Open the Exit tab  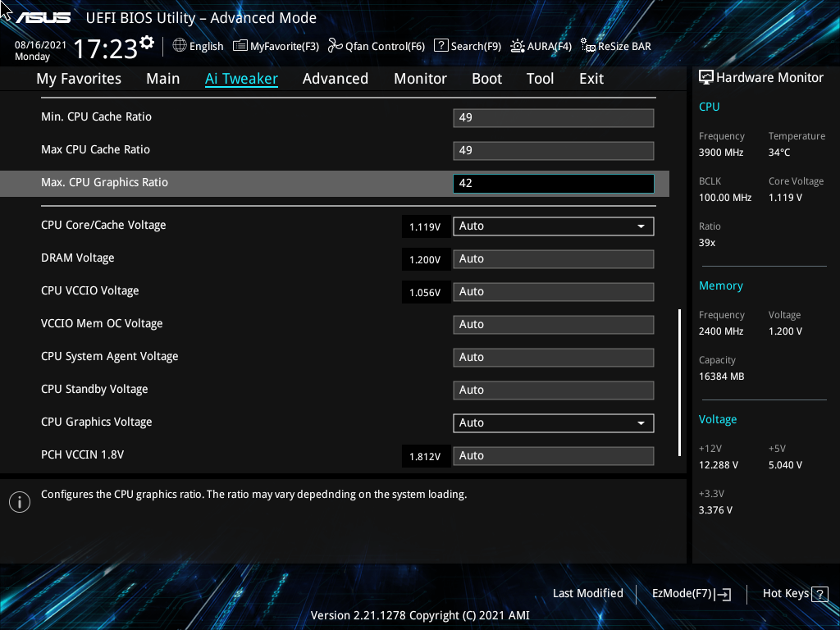(x=591, y=79)
